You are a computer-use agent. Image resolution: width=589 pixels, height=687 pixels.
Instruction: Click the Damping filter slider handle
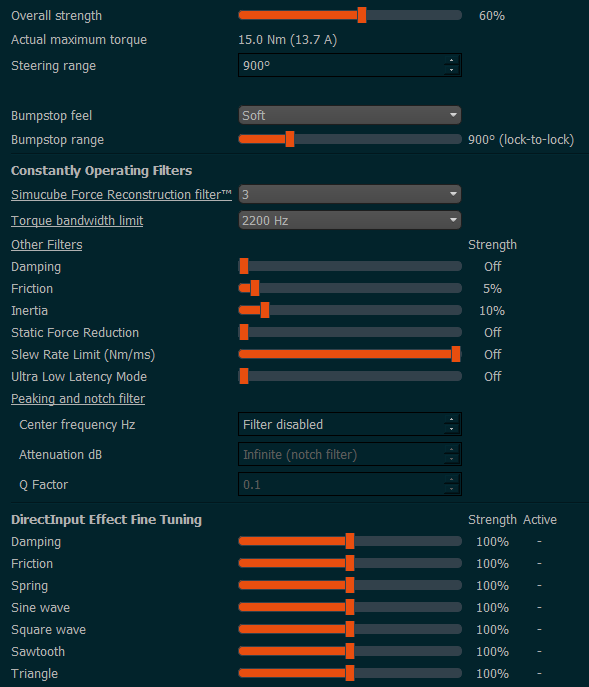coord(244,266)
